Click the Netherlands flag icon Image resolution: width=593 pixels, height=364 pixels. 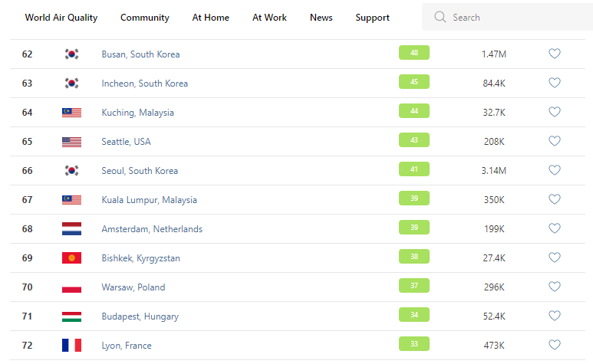click(x=71, y=229)
